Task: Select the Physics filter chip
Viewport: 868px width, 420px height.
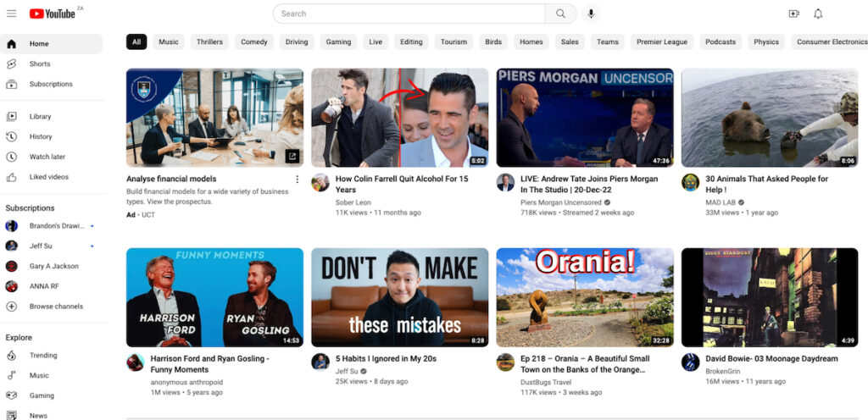Action: pos(766,42)
